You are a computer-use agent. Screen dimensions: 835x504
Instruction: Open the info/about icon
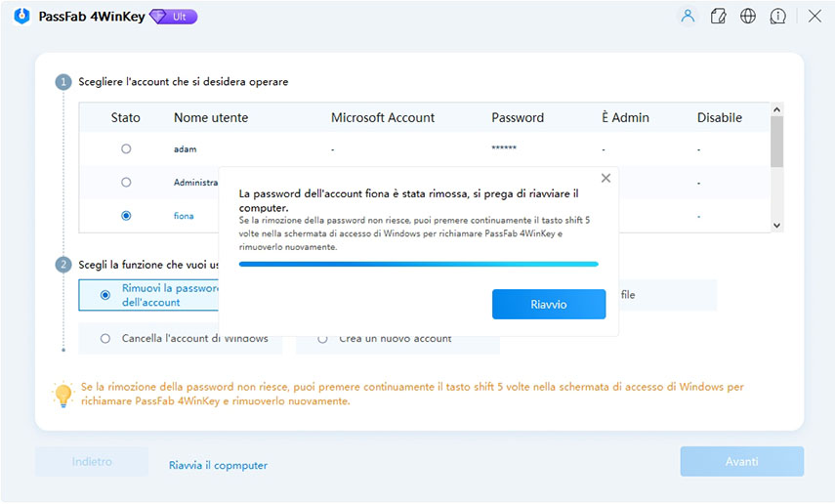pyautogui.click(x=778, y=17)
